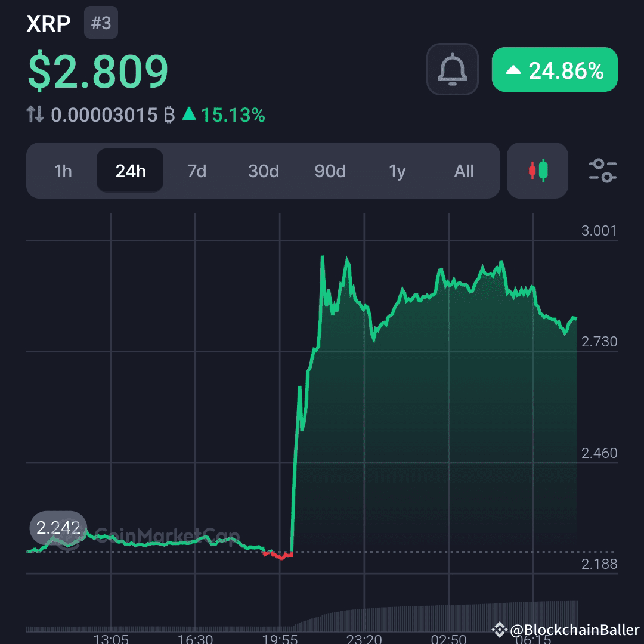Click the green 24.86% change badge

[554, 70]
